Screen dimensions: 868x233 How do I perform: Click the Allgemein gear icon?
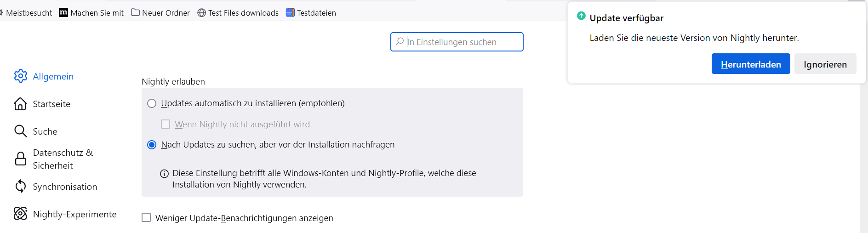[21, 76]
